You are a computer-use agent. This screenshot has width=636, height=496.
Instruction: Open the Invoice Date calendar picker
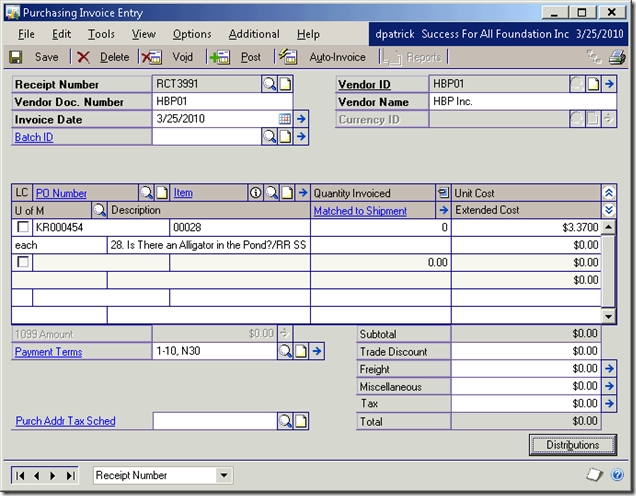(x=285, y=119)
